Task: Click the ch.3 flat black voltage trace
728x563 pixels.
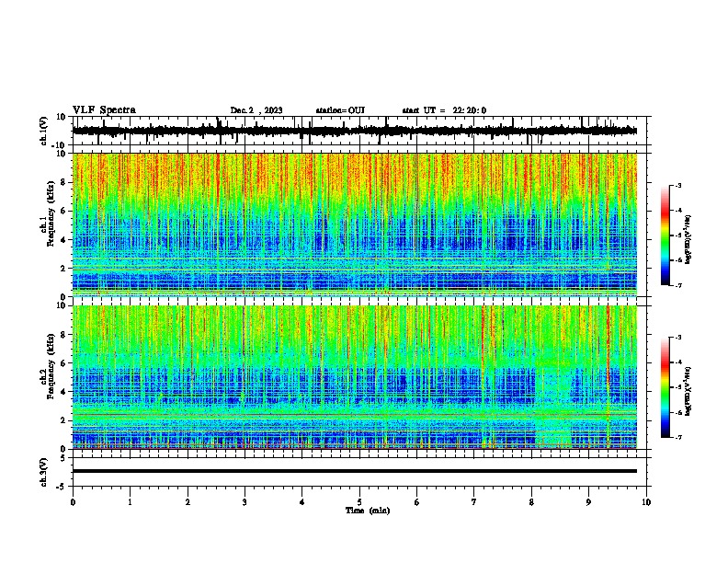Action: coord(355,471)
